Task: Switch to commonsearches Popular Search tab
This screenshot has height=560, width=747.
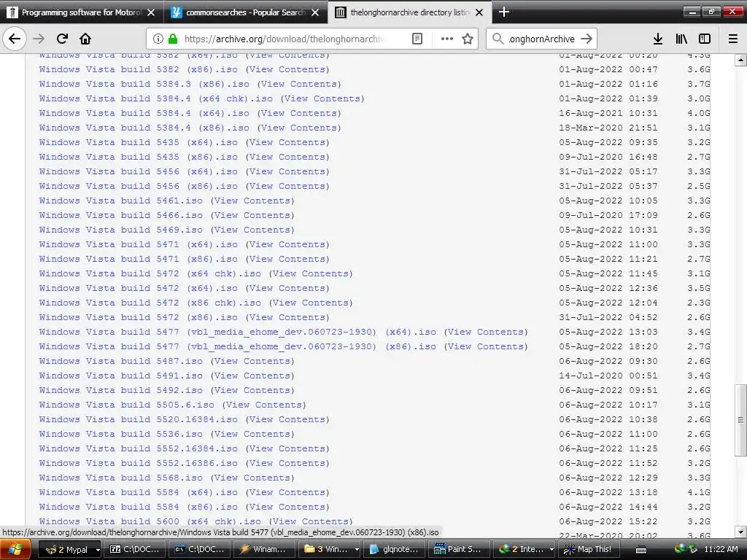Action: pyautogui.click(x=246, y=12)
